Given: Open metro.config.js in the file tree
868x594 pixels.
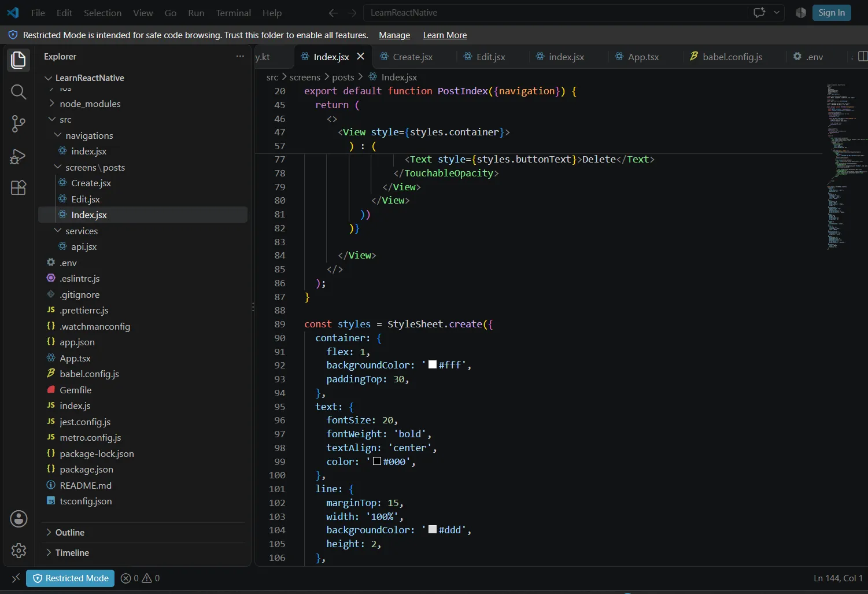Looking at the screenshot, I should [x=90, y=437].
